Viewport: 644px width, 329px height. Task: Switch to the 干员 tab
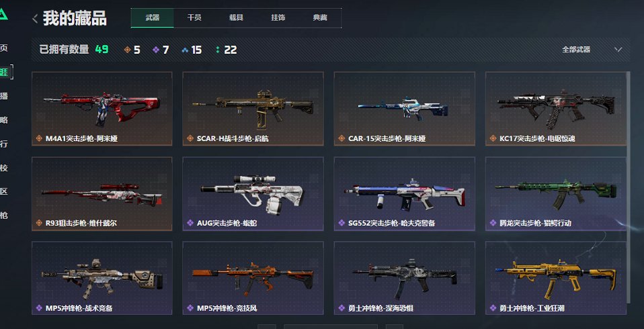point(194,17)
